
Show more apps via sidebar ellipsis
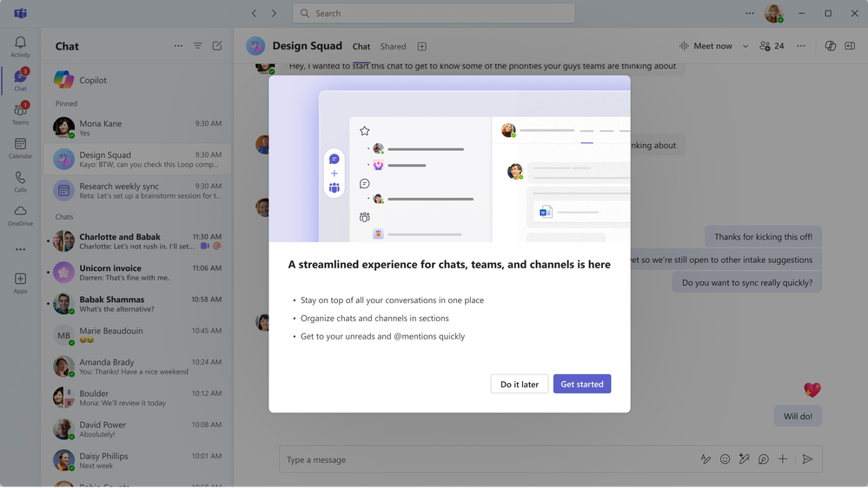tap(21, 249)
